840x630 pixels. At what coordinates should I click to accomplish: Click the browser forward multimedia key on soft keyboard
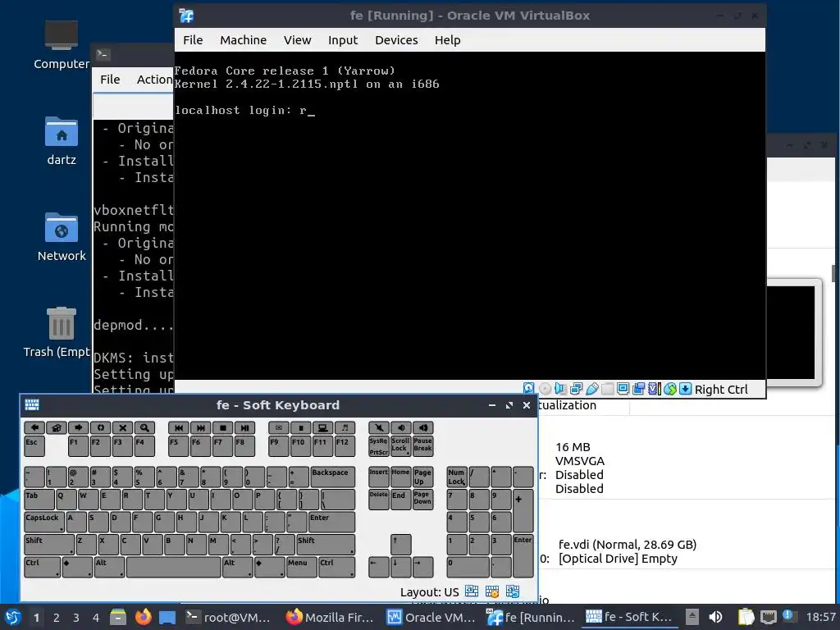pos(78,427)
